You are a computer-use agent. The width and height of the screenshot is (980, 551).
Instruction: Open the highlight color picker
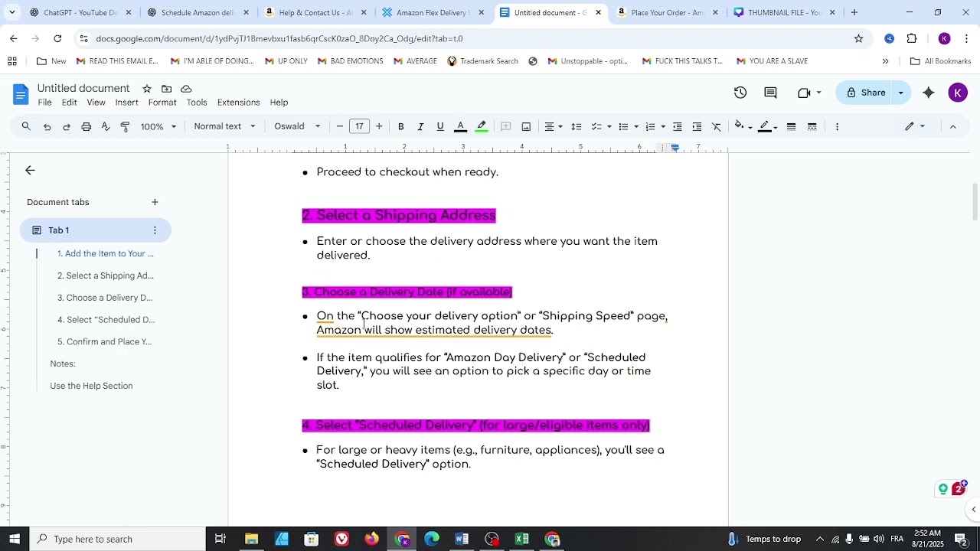tap(481, 126)
